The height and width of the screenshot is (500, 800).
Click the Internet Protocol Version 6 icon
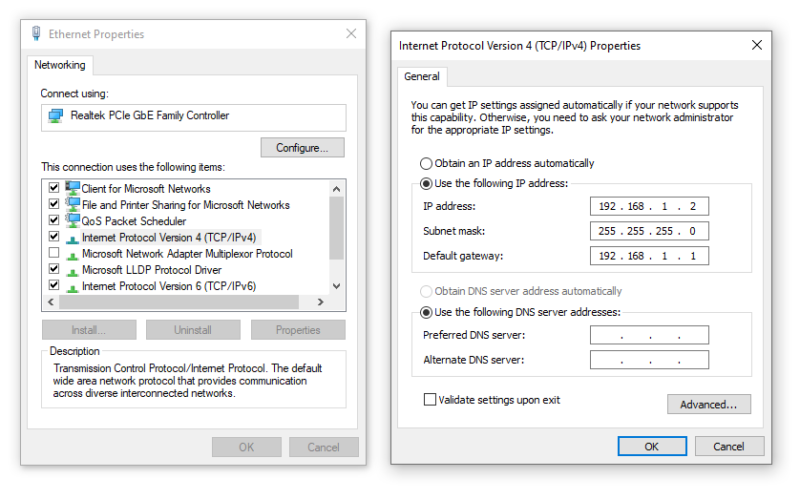72,288
